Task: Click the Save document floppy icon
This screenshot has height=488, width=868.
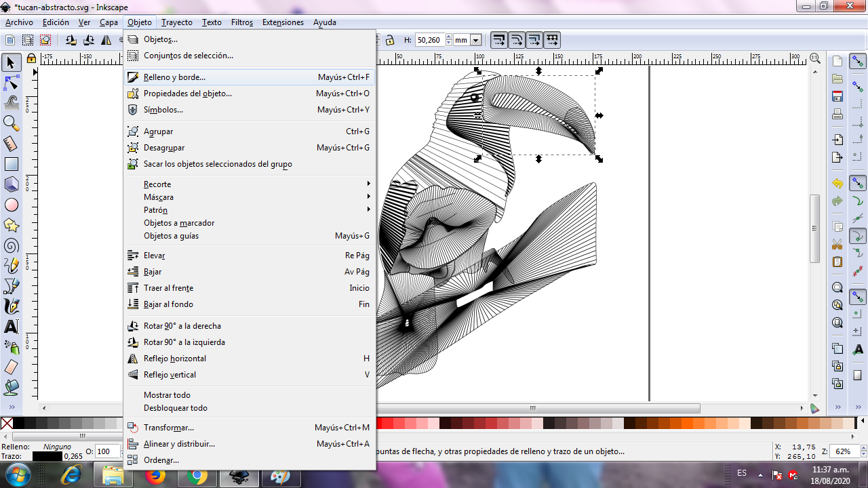Action: (x=837, y=96)
